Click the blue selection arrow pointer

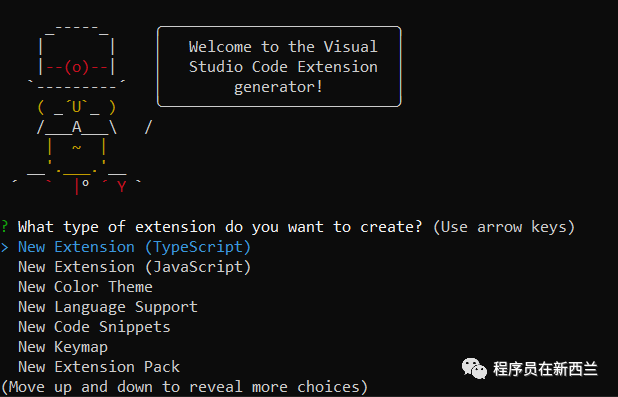coord(5,248)
